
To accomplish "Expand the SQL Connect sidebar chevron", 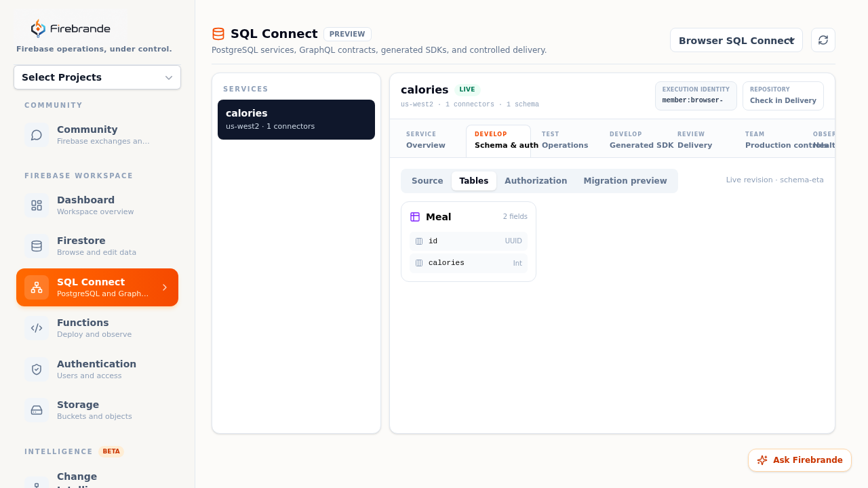I will click(x=165, y=287).
